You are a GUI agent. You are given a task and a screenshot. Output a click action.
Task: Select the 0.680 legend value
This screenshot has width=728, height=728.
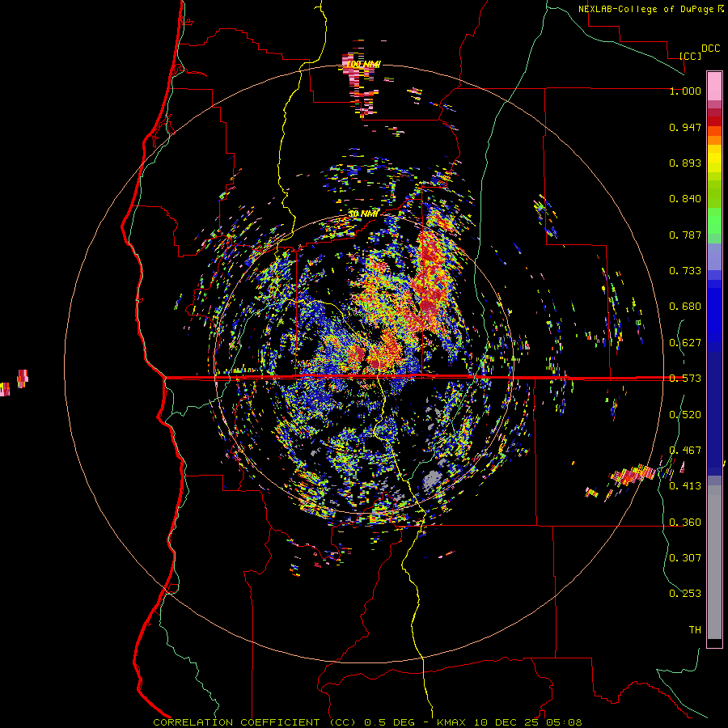pyautogui.click(x=685, y=307)
